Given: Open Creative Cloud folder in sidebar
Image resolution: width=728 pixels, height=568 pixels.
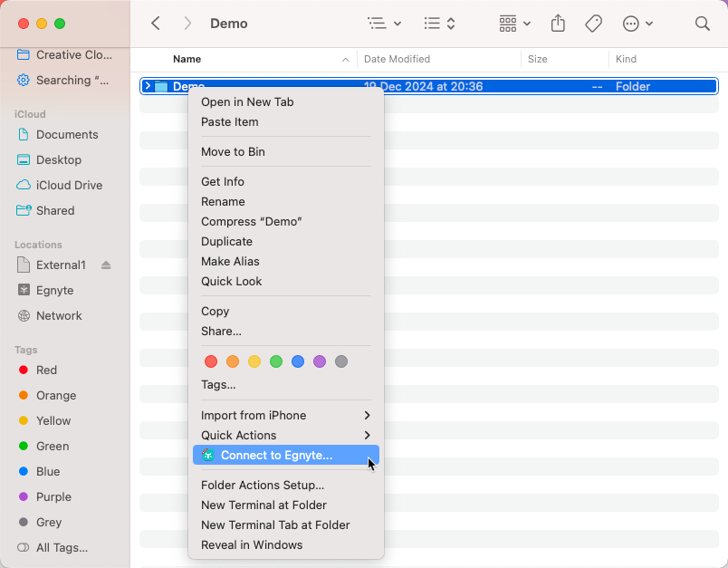Looking at the screenshot, I should click(x=64, y=54).
